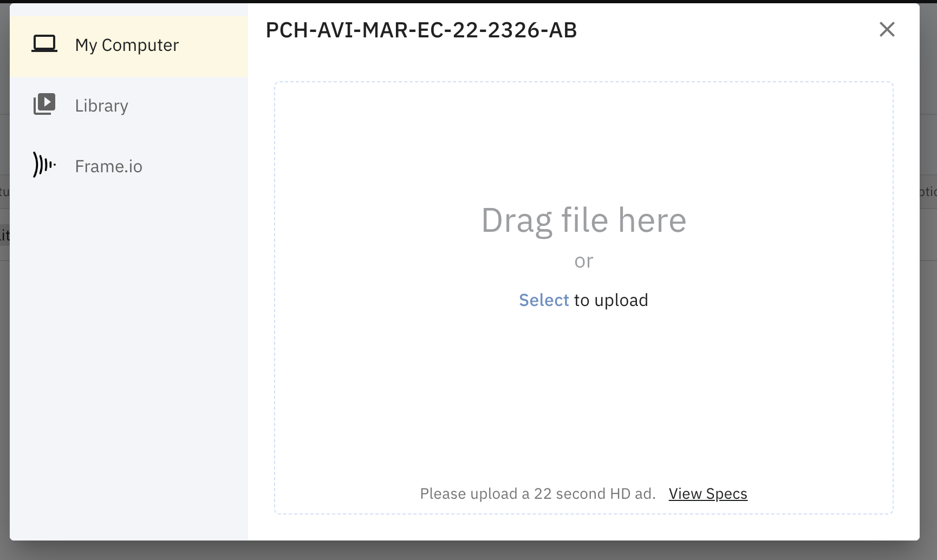The height and width of the screenshot is (560, 937).
Task: Click the dimmed backdrop below the dialog
Action: [x=468, y=551]
